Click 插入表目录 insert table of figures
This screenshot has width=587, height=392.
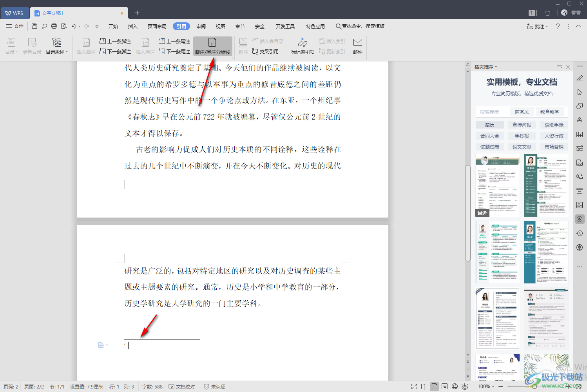point(268,41)
